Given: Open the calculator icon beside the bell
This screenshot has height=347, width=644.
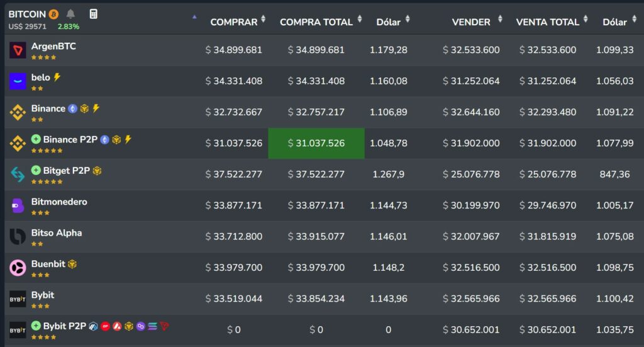Looking at the screenshot, I should coord(93,14).
